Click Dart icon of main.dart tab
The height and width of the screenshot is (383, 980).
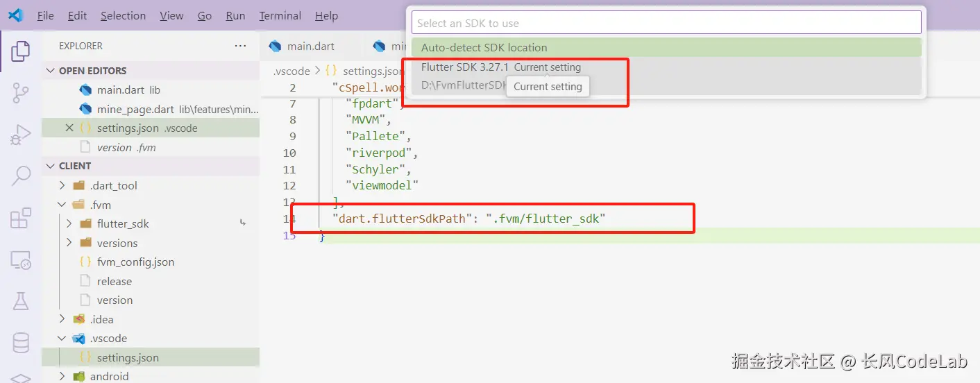click(275, 46)
